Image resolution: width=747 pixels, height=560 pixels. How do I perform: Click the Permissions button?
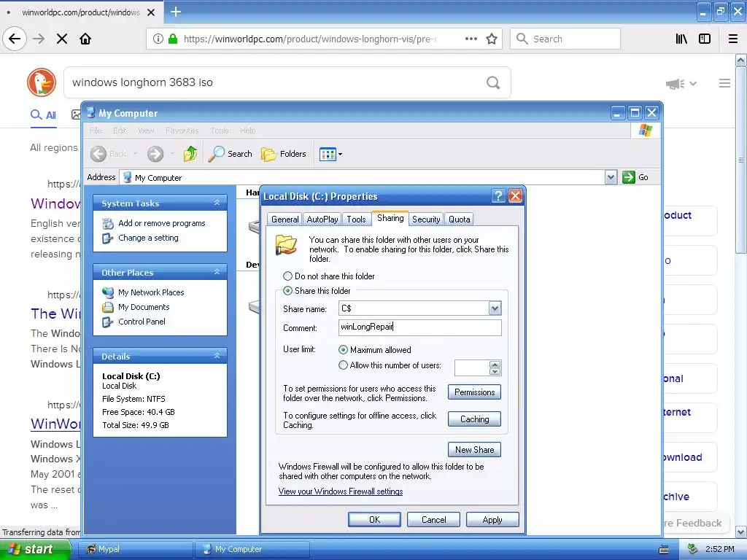tap(474, 392)
